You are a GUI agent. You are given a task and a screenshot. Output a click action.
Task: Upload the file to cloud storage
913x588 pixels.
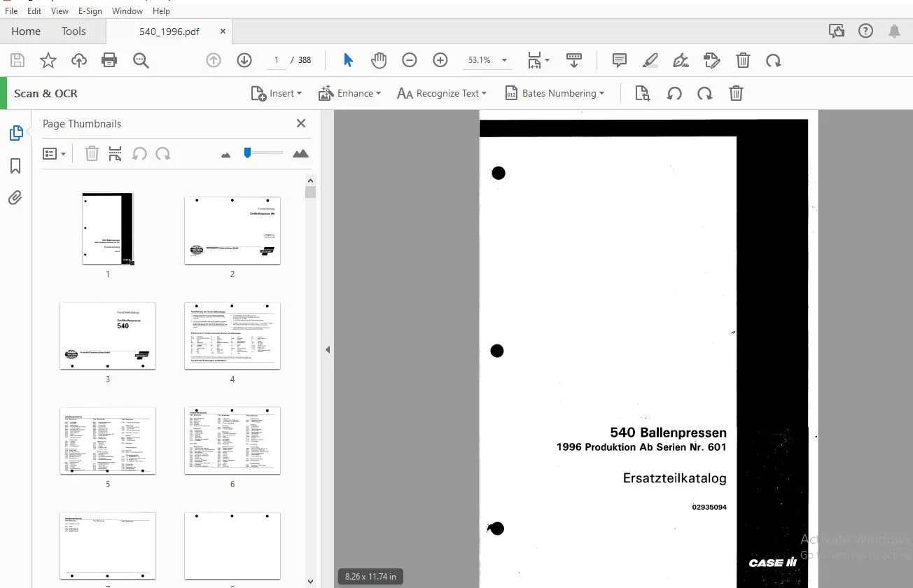click(79, 61)
